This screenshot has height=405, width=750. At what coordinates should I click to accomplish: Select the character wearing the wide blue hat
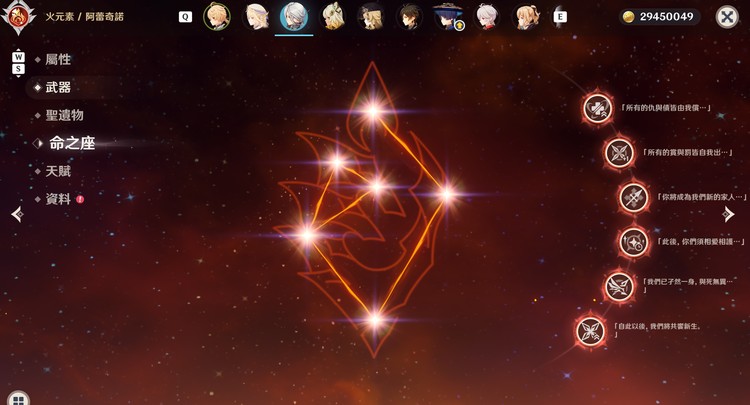[x=448, y=16]
